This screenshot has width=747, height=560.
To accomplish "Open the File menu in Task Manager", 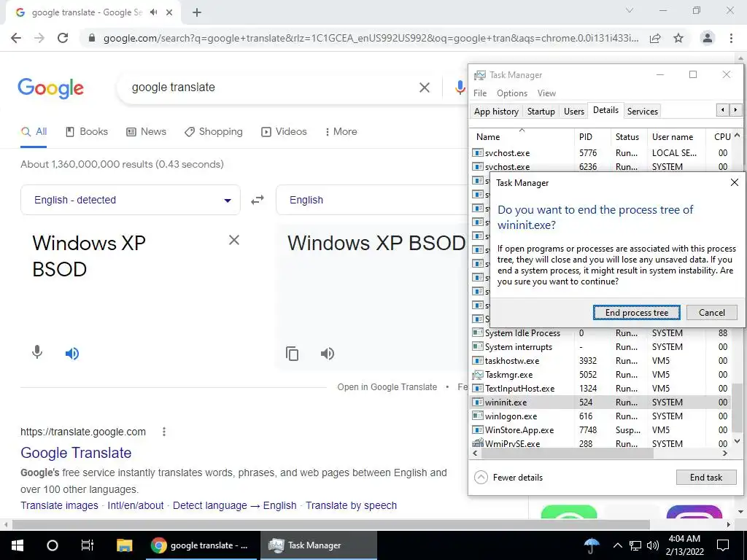I will click(x=480, y=93).
